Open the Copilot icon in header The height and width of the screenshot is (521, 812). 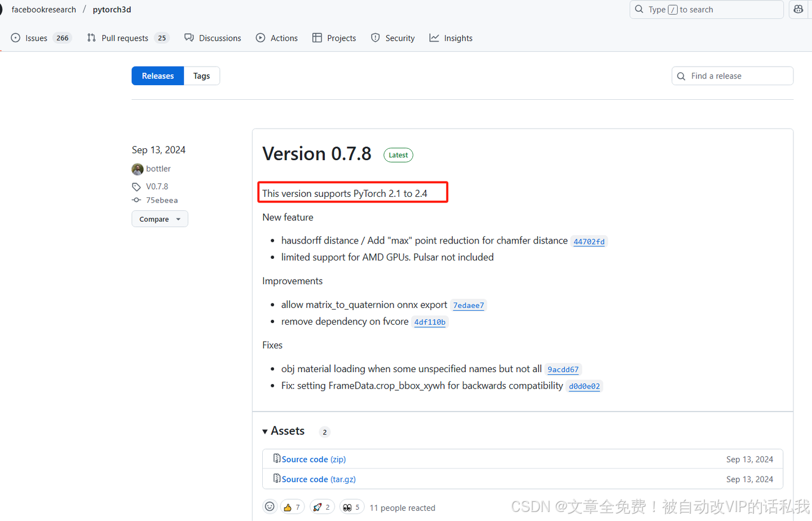(798, 9)
